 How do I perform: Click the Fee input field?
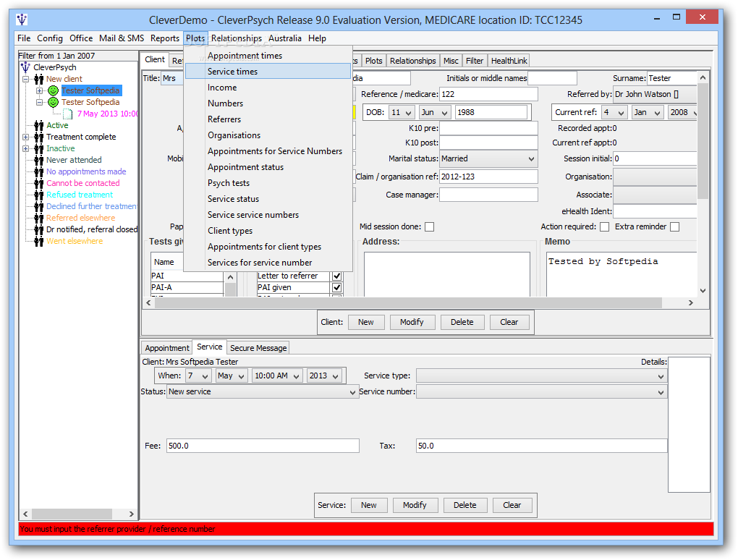(263, 446)
